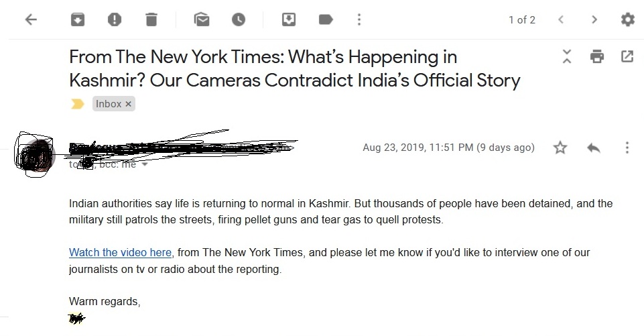
Task: Snooze this email with clock icon
Action: 239,19
